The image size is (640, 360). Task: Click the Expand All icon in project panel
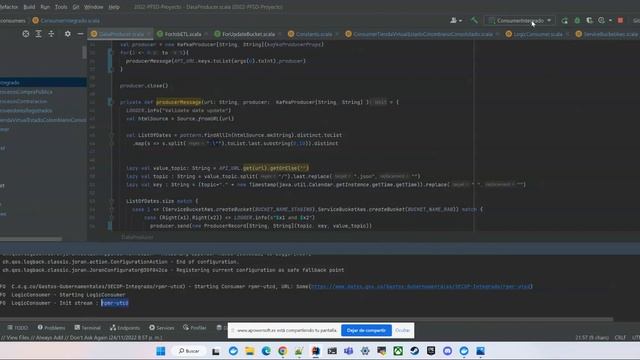38,34
